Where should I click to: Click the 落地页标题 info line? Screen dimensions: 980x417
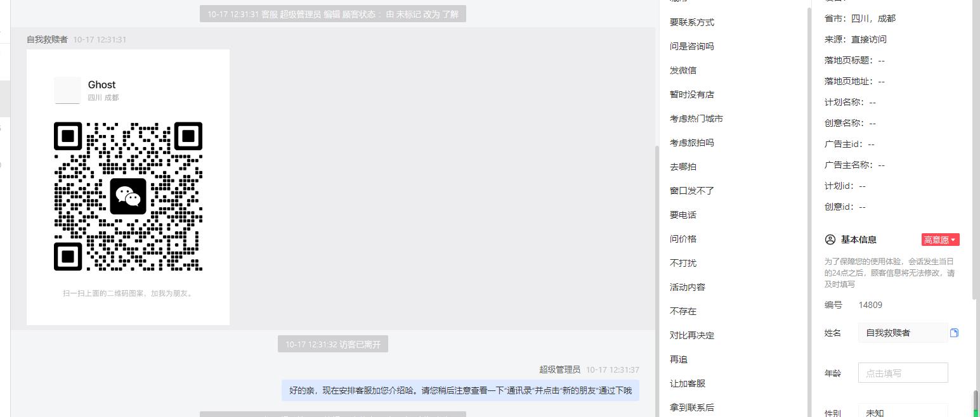(854, 60)
